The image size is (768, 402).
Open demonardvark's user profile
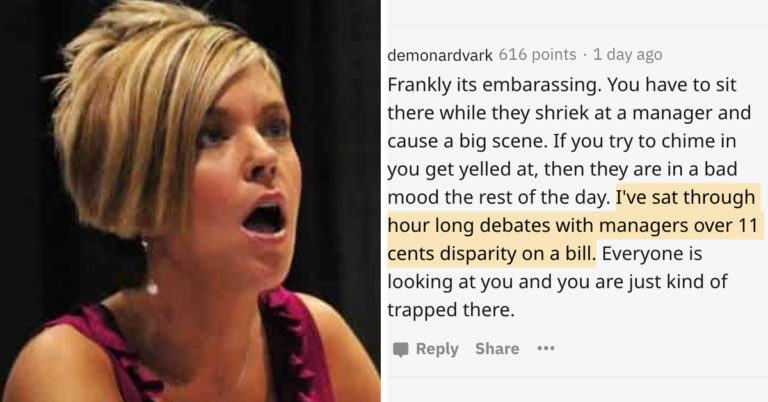coord(440,55)
